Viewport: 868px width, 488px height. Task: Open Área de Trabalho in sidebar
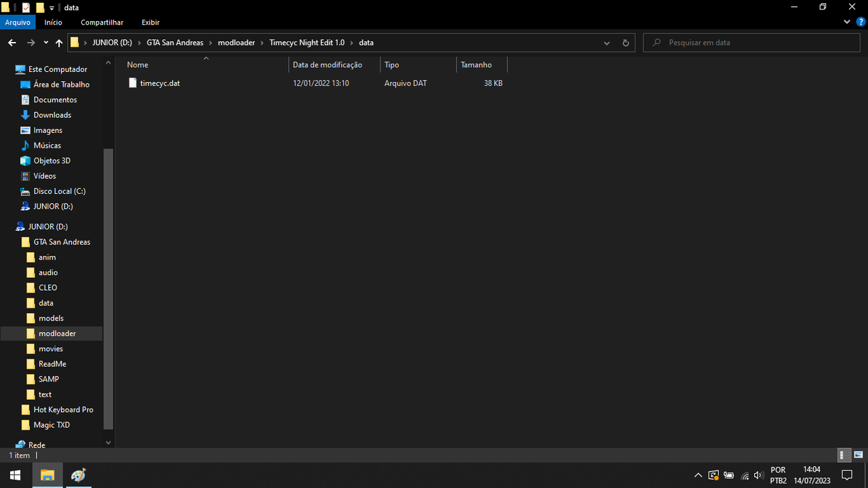61,85
